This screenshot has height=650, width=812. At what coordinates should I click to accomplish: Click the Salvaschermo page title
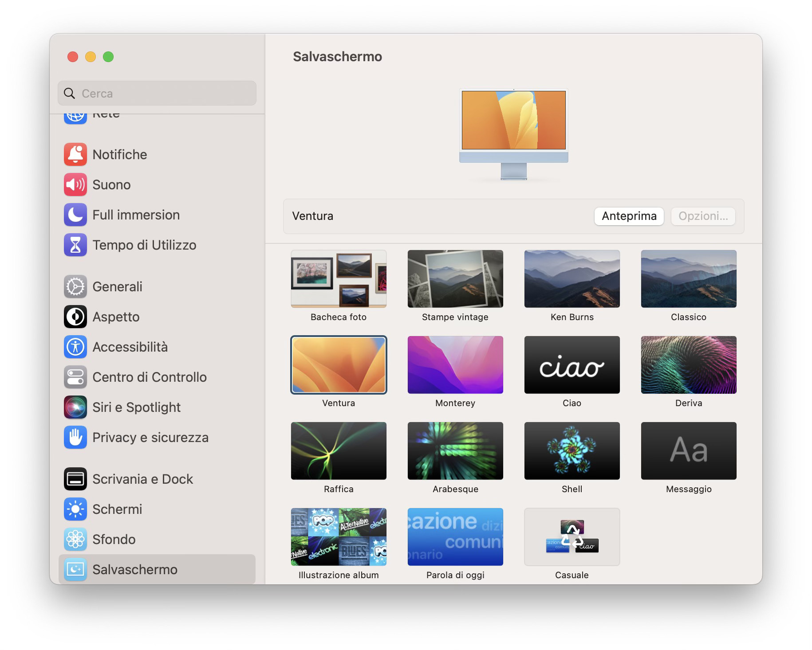337,57
